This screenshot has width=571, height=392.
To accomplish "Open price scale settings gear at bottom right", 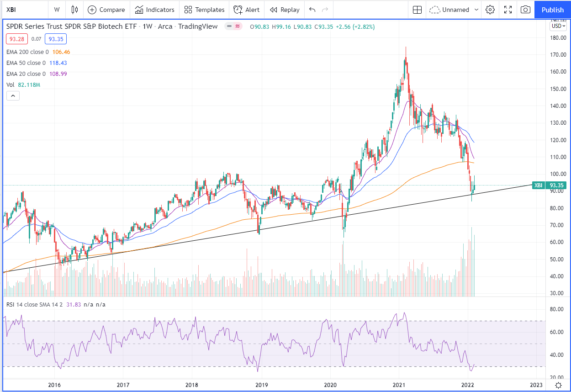I will pyautogui.click(x=558, y=385).
